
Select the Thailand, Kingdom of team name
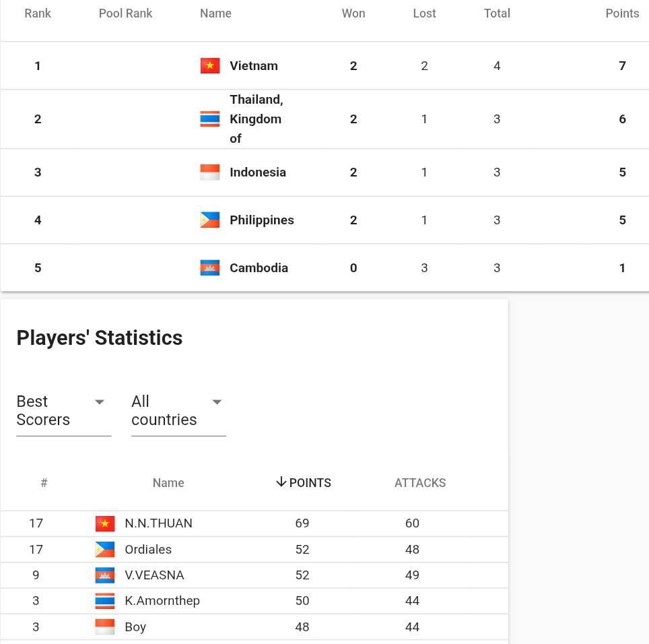(257, 119)
